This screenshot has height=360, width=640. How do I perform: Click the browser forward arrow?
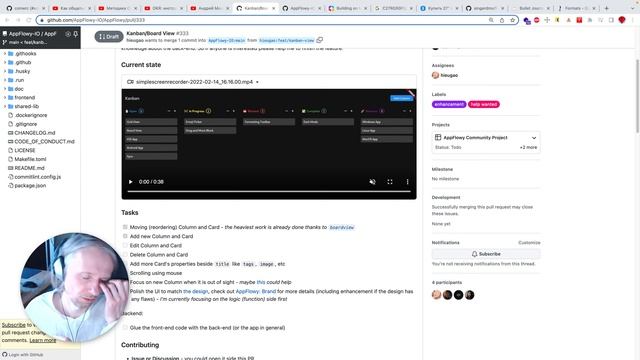point(18,20)
